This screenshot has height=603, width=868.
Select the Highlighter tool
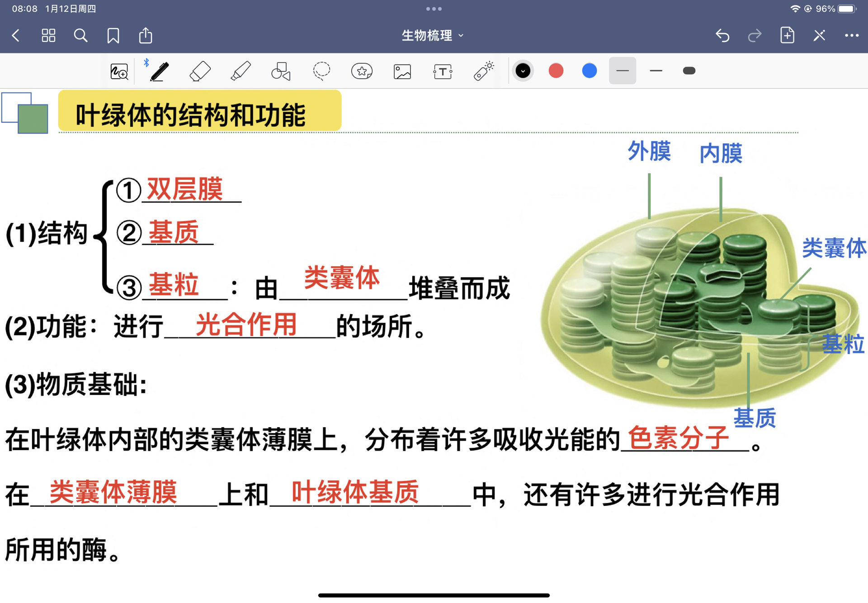coord(241,71)
